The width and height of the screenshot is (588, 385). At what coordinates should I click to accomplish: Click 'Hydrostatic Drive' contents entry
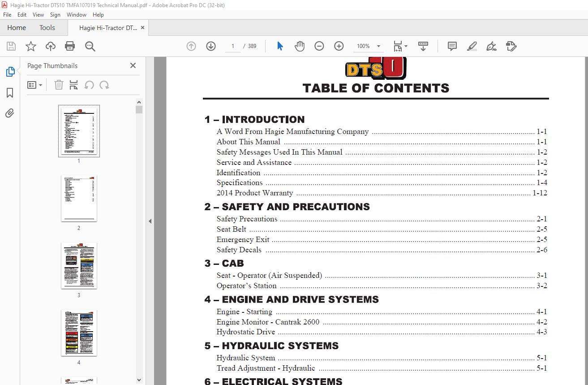click(x=246, y=332)
